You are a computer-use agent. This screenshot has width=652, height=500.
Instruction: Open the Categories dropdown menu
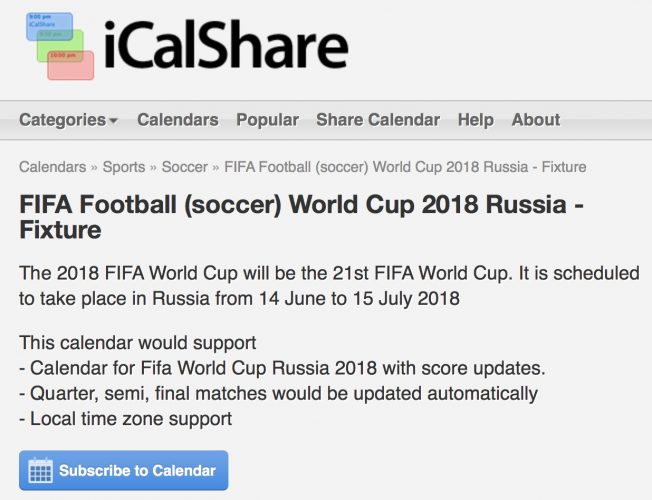tap(62, 120)
